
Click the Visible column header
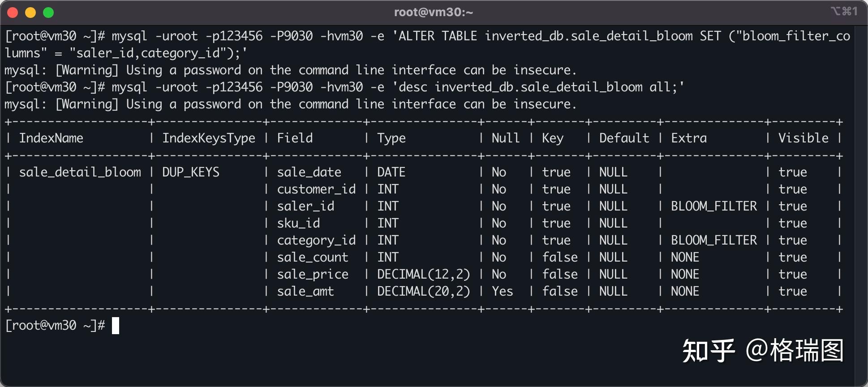coord(804,138)
